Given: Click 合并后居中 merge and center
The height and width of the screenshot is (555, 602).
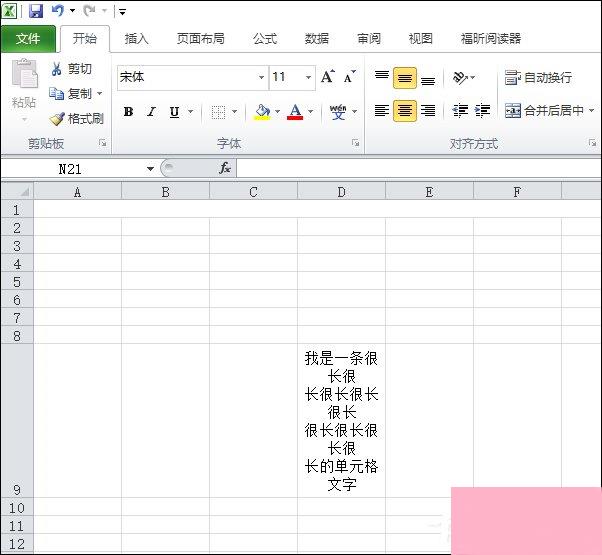Looking at the screenshot, I should click(x=544, y=111).
